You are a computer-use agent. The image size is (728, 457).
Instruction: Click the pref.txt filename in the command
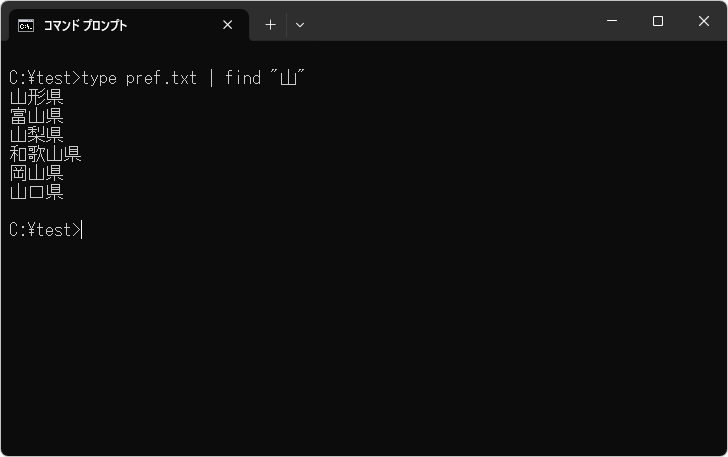tap(161, 78)
